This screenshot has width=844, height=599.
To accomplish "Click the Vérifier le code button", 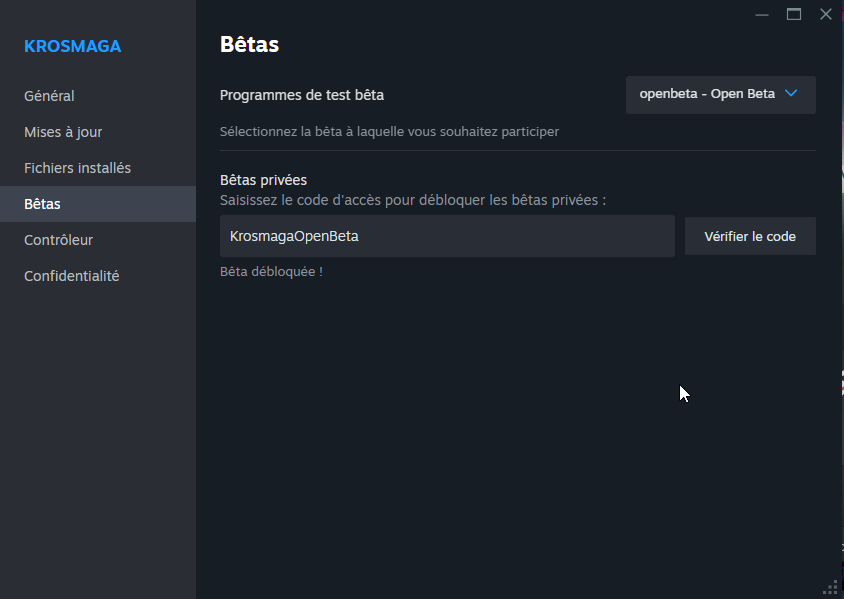I will 750,236.
